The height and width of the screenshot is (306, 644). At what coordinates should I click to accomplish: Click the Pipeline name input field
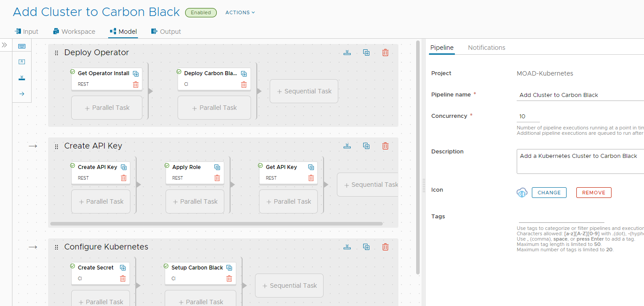point(580,95)
